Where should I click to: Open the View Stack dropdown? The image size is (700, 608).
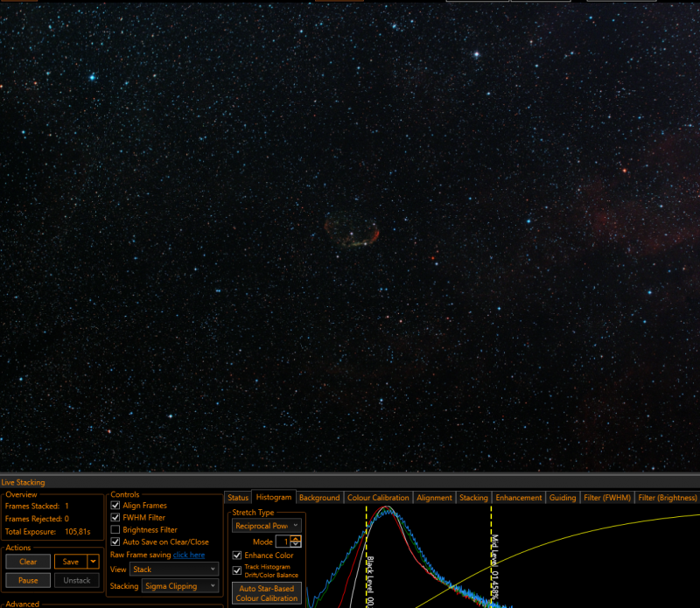pyautogui.click(x=173, y=570)
